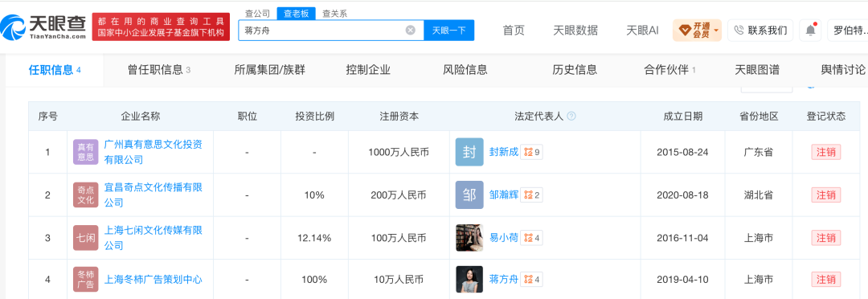
Task: Click the 10万人民币 registered capital cell
Action: pos(399,280)
